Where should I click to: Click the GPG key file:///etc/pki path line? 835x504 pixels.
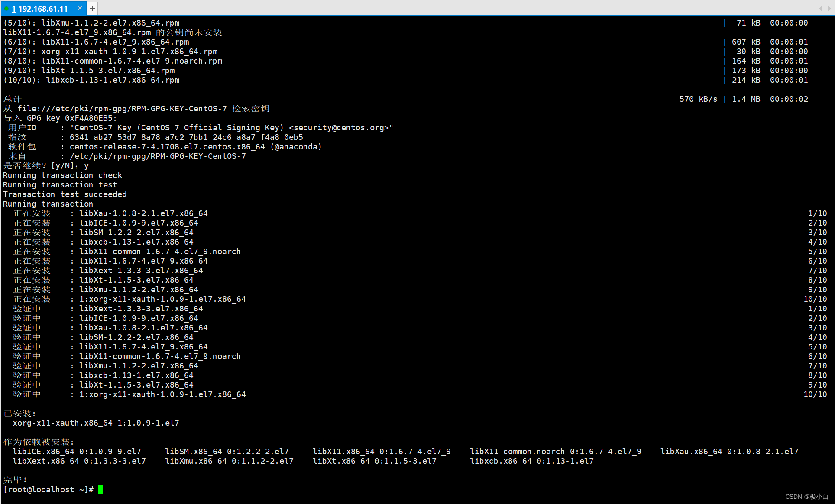[122, 109]
